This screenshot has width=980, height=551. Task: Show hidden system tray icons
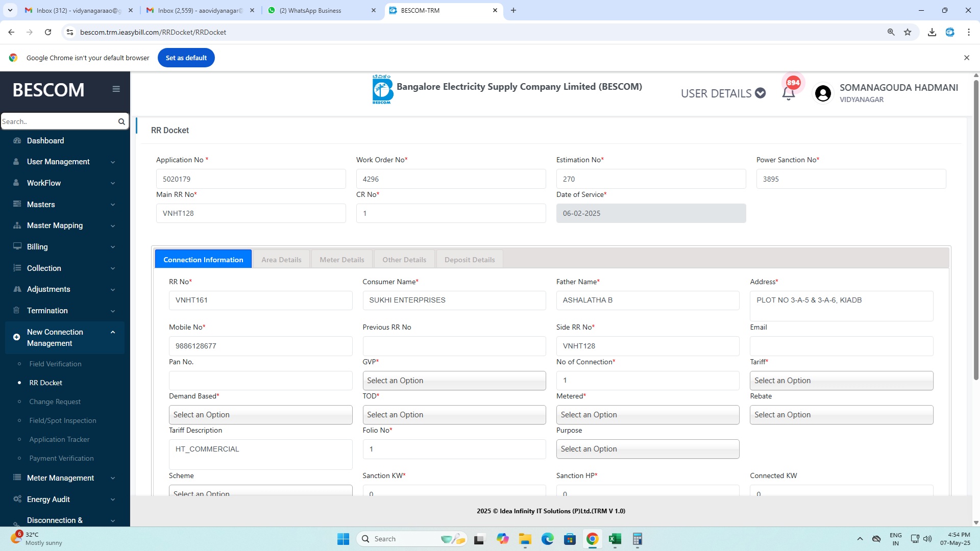(860, 539)
